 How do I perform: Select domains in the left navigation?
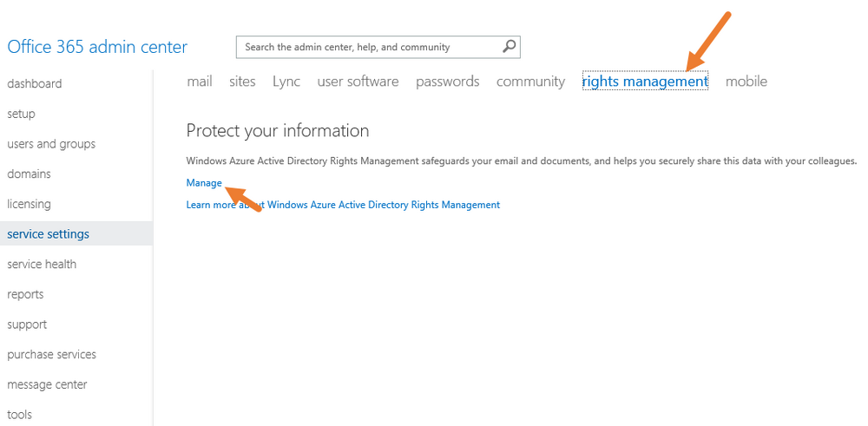coord(29,174)
